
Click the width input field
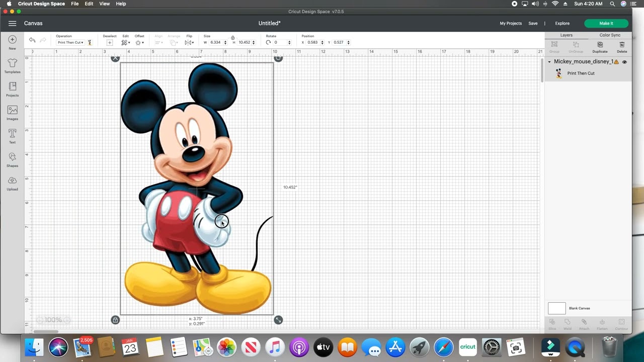216,42
